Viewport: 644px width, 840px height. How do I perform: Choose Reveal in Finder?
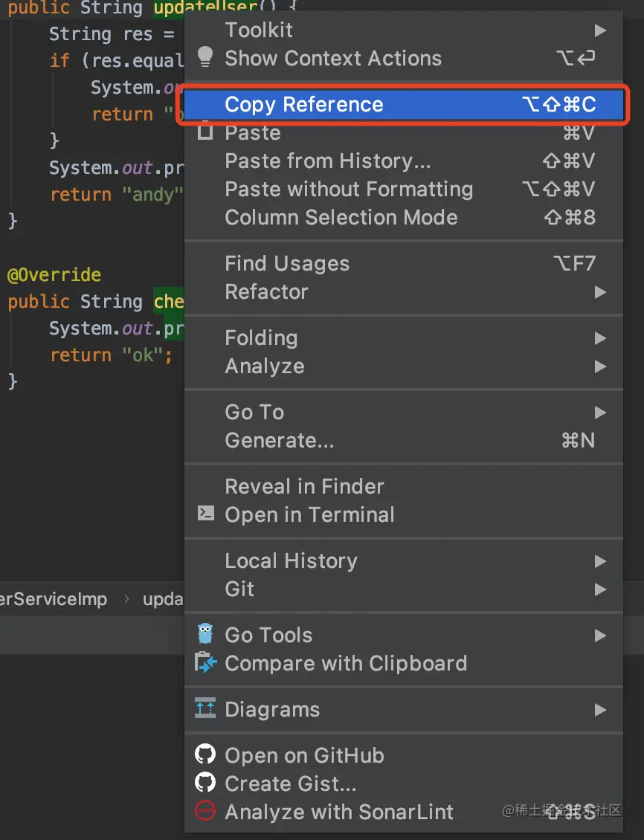coord(304,487)
